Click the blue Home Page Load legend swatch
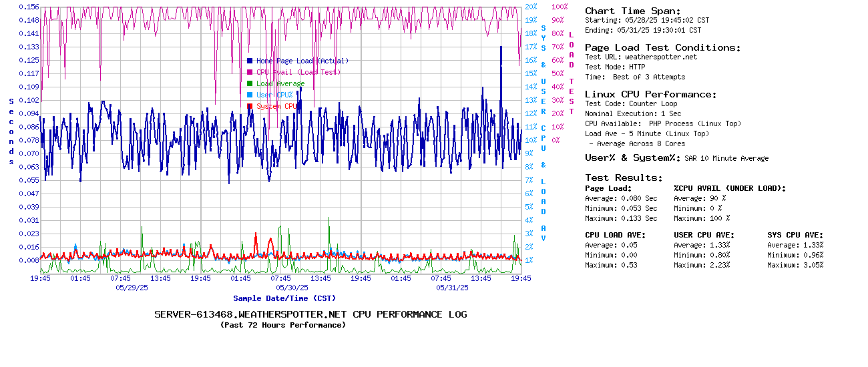Screen dimensions: 868x367 pos(250,61)
